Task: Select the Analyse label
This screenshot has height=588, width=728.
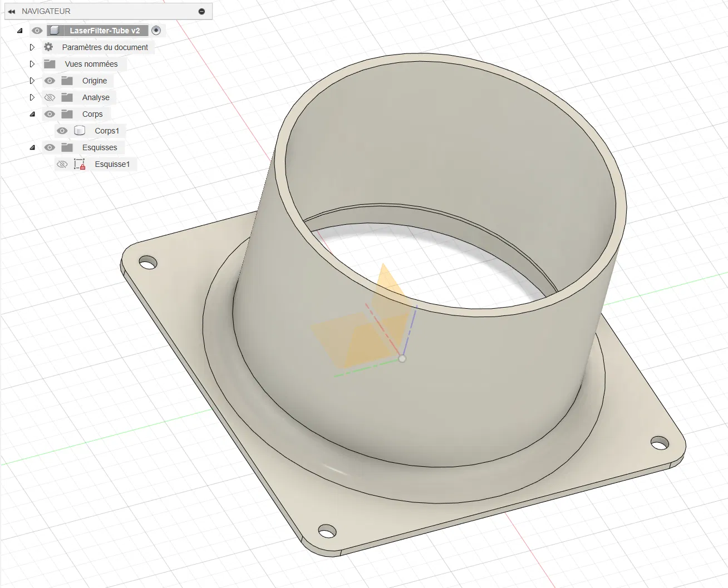Action: coord(96,97)
